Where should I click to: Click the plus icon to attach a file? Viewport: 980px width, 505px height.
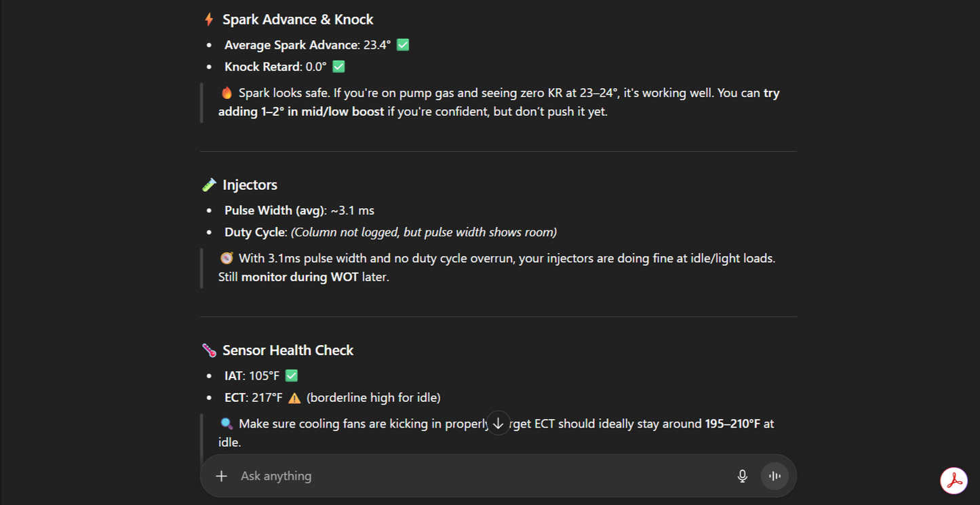pyautogui.click(x=221, y=476)
